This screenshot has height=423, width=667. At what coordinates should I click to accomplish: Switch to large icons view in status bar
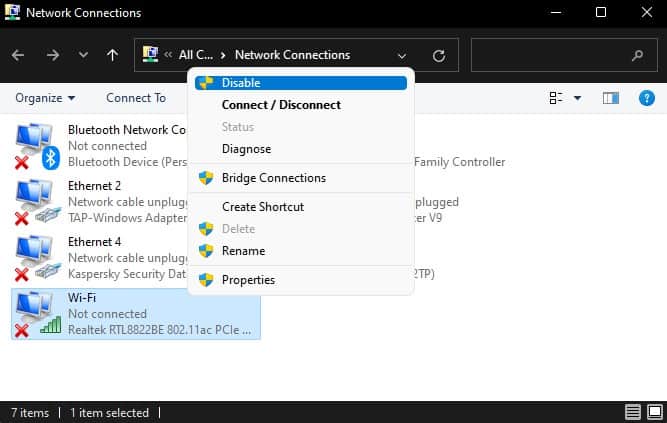[655, 412]
